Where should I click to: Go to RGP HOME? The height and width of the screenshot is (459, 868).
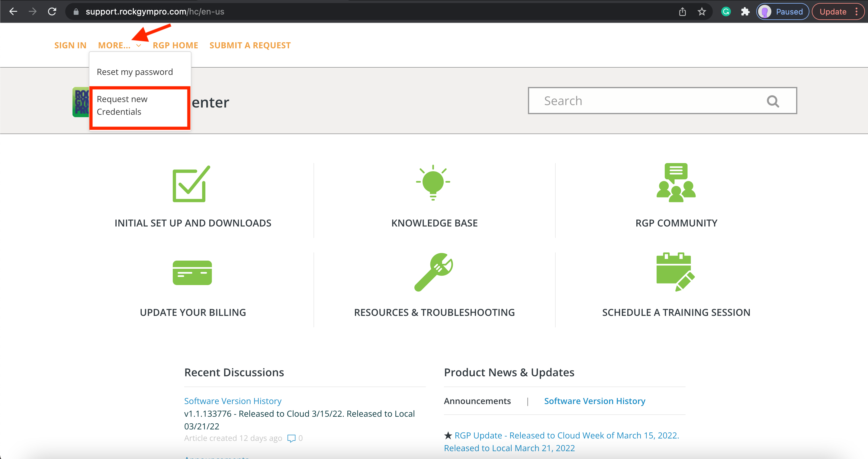click(175, 45)
